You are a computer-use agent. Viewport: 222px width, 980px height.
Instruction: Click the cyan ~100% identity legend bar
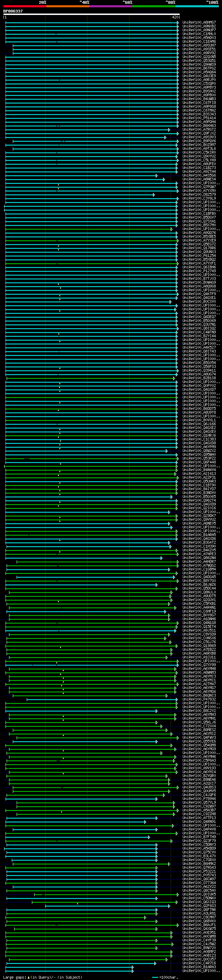click(x=197, y=6)
